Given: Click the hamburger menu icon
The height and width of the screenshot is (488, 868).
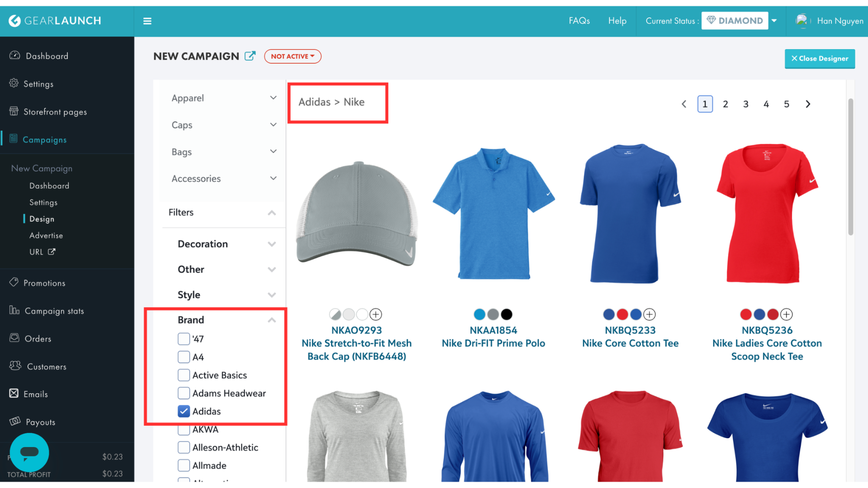Looking at the screenshot, I should 147,21.
